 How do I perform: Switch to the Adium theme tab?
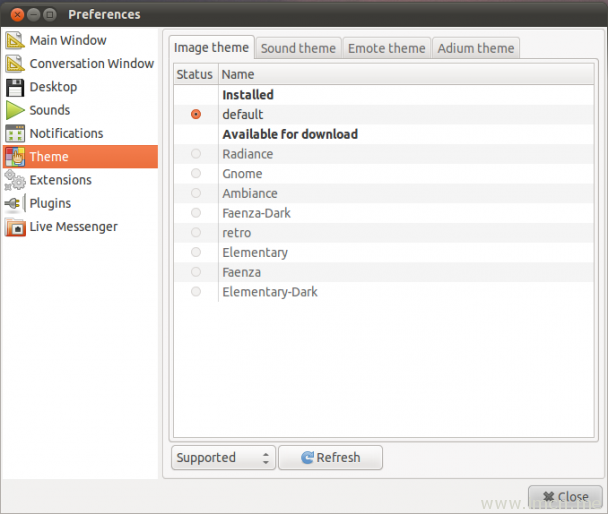[x=476, y=48]
